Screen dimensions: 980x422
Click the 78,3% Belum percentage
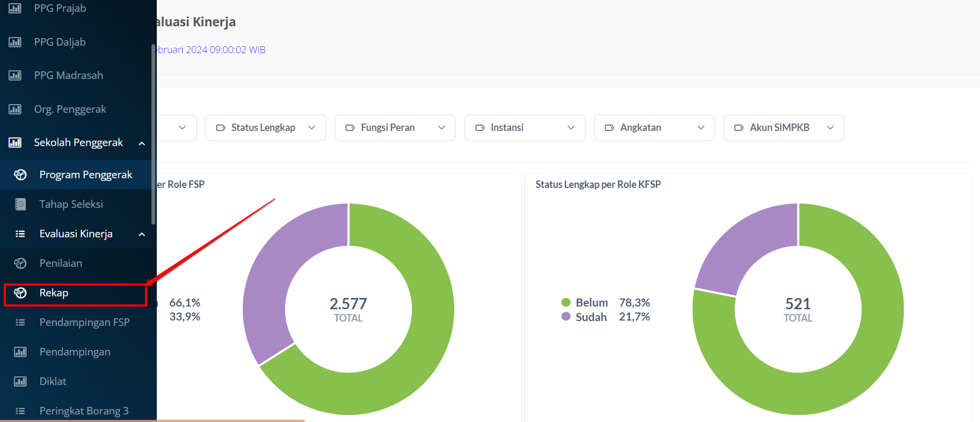pos(634,303)
